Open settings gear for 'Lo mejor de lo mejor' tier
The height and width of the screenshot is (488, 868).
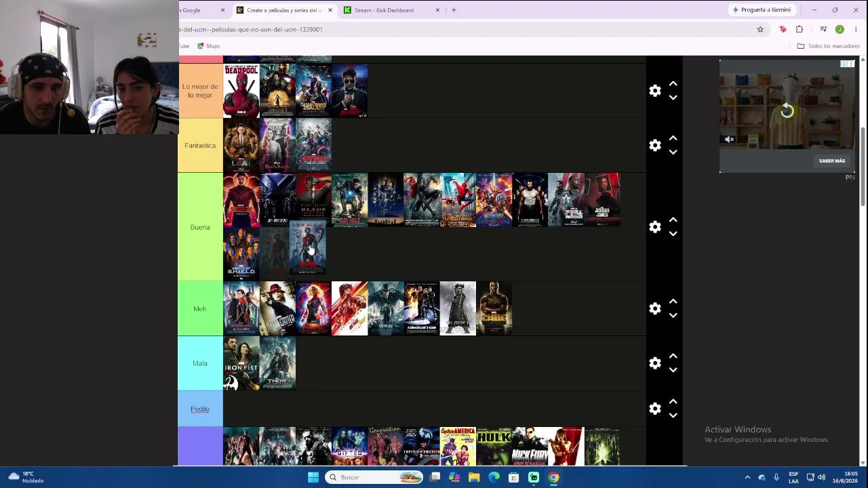coord(655,91)
